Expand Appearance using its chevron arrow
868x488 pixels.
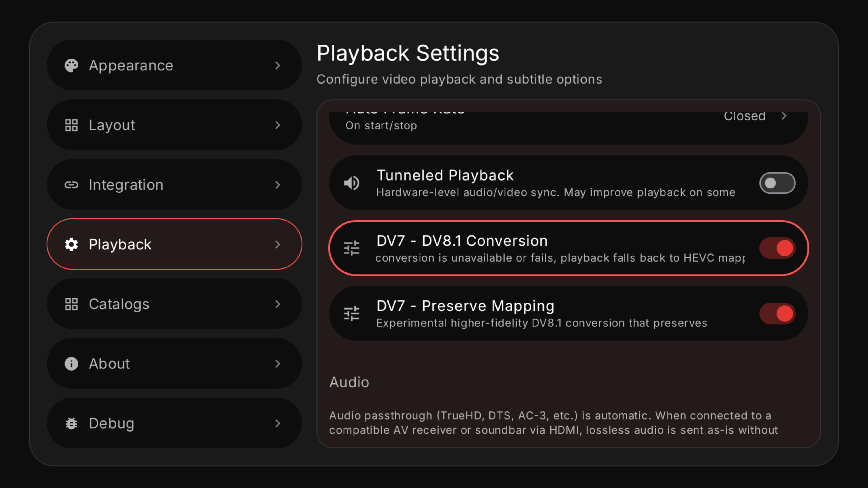pos(277,65)
